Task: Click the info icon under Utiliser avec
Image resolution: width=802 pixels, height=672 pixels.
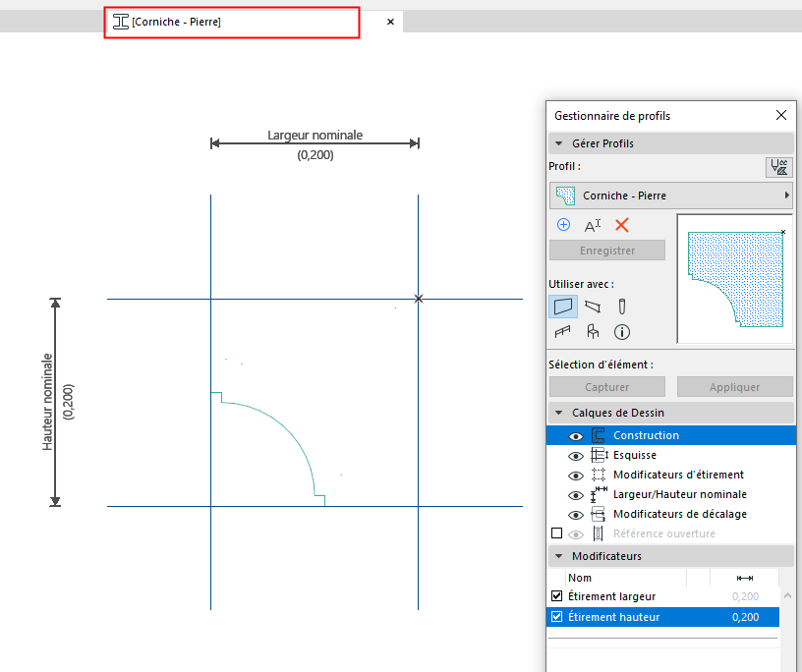Action: click(x=622, y=332)
